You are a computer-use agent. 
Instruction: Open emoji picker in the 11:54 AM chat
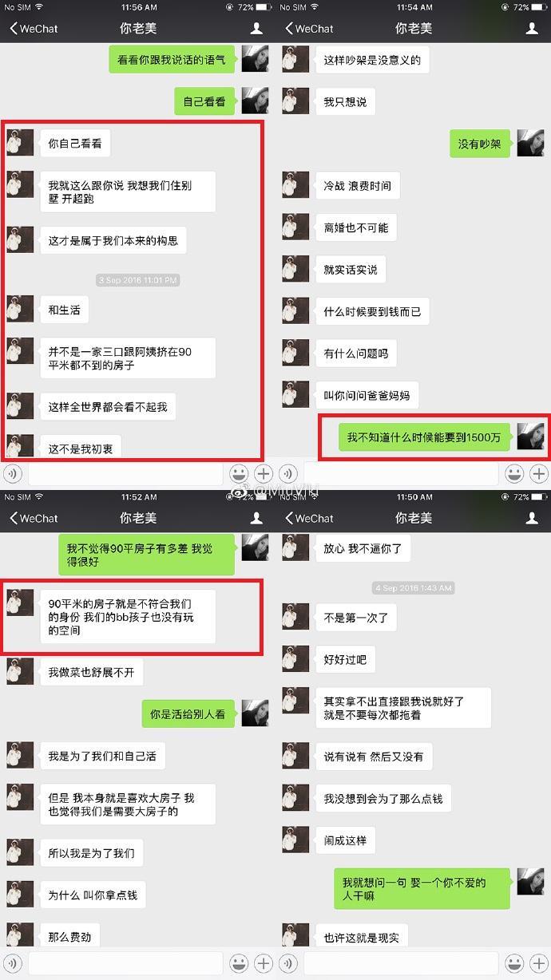[x=515, y=474]
